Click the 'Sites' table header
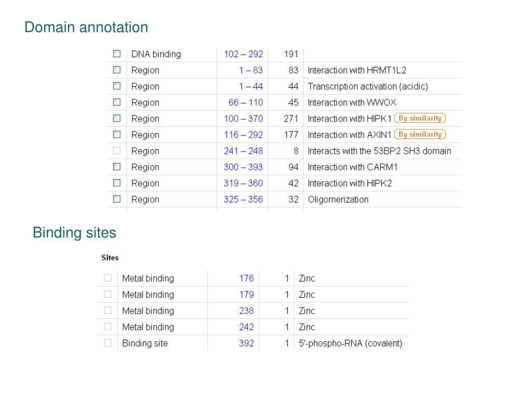This screenshot has width=532, height=399. point(110,258)
